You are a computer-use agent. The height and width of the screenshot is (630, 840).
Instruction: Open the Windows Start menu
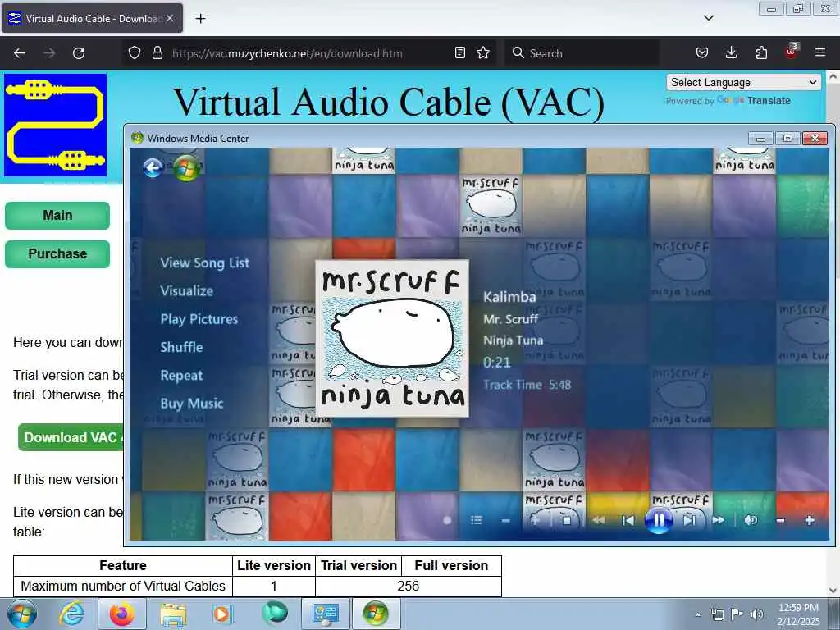(x=22, y=614)
